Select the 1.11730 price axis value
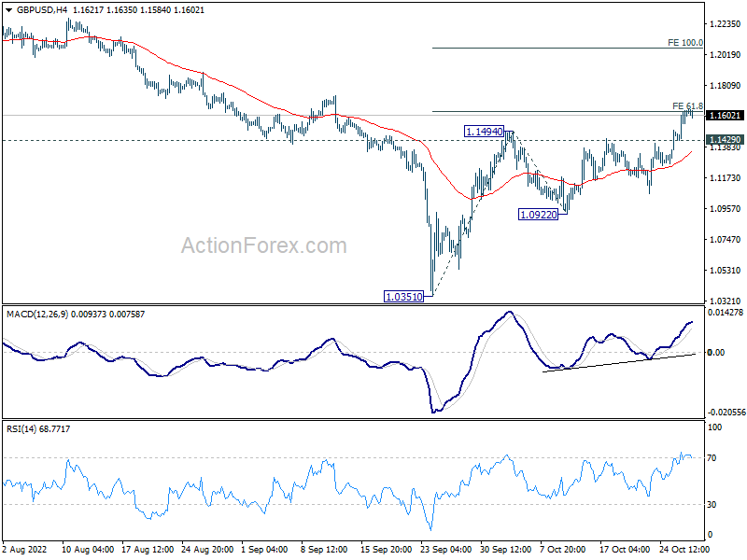The width and height of the screenshot is (747, 560). pos(726,178)
